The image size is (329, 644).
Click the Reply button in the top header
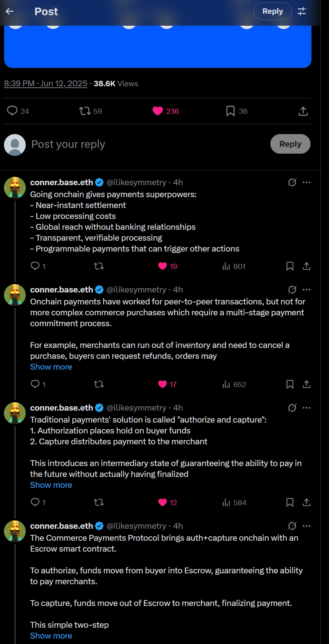click(x=273, y=11)
